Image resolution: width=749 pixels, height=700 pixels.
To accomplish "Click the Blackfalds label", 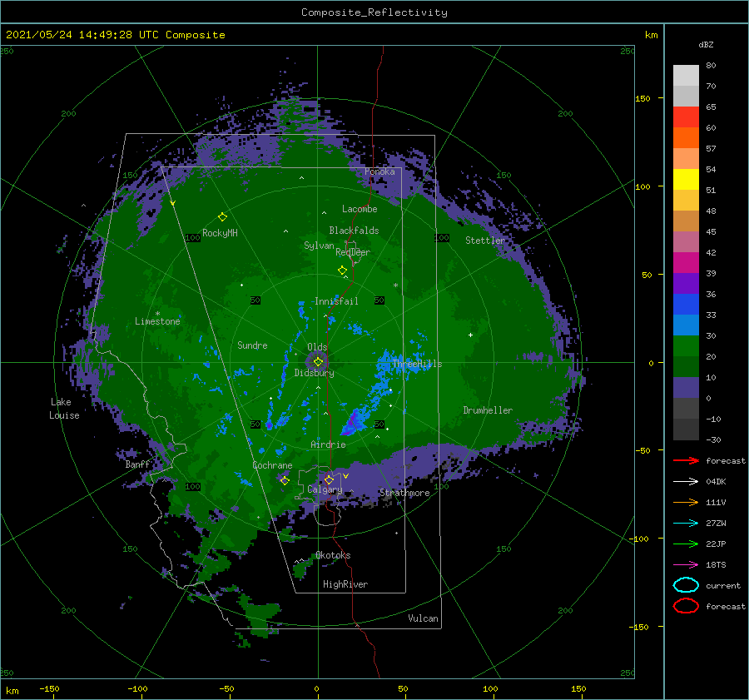I will point(354,231).
